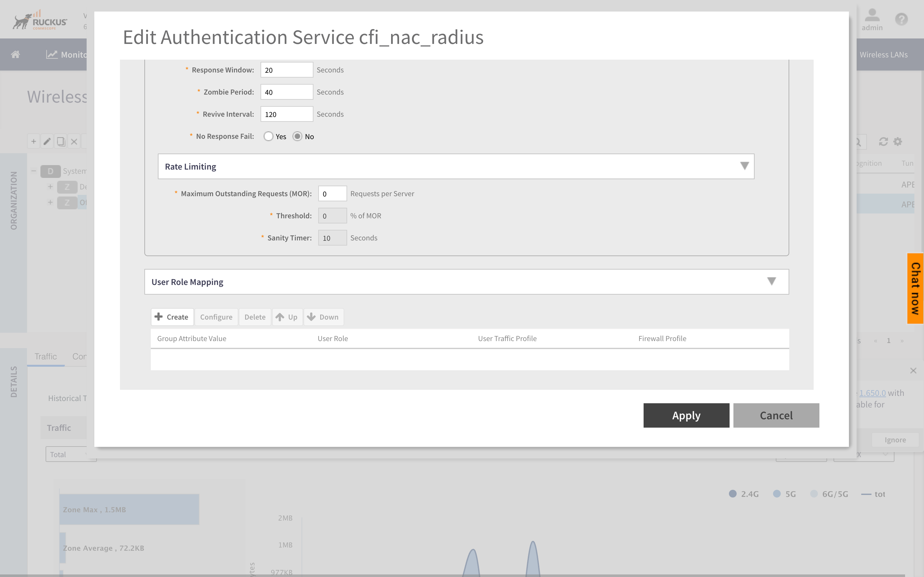Click the refresh icon
This screenshot has width=924, height=577.
coord(883,142)
